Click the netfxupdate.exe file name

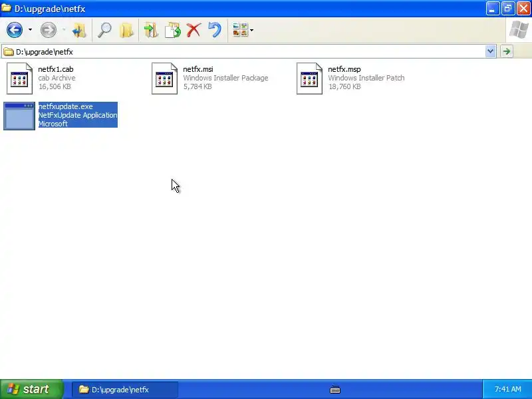click(x=65, y=106)
